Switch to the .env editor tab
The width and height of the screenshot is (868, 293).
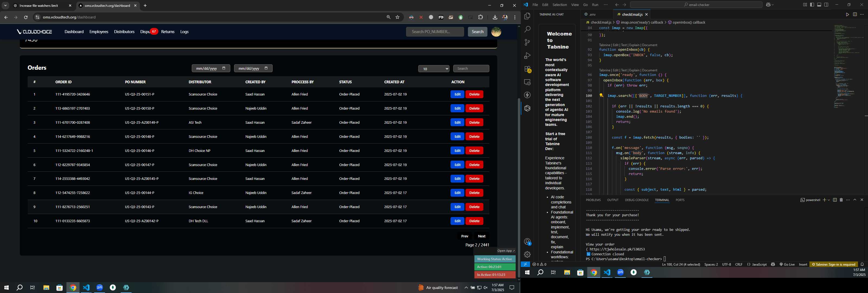[x=592, y=14]
